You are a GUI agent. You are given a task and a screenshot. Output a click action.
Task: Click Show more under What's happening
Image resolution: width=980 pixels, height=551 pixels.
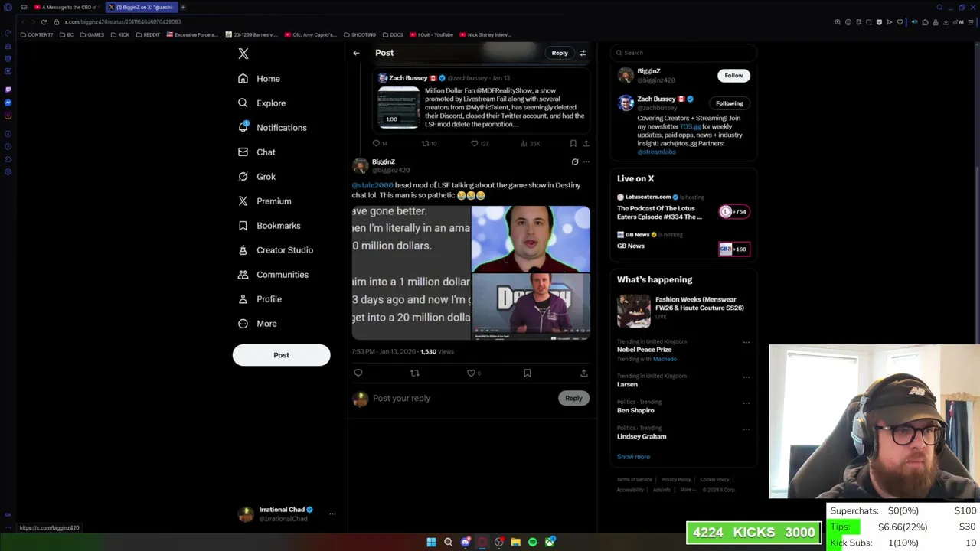pos(633,457)
